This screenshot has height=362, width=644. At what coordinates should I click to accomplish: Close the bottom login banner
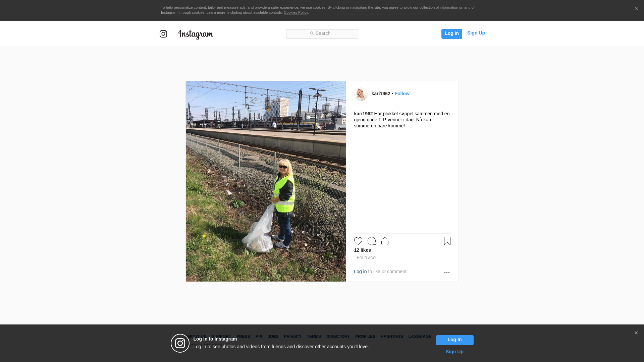636,333
